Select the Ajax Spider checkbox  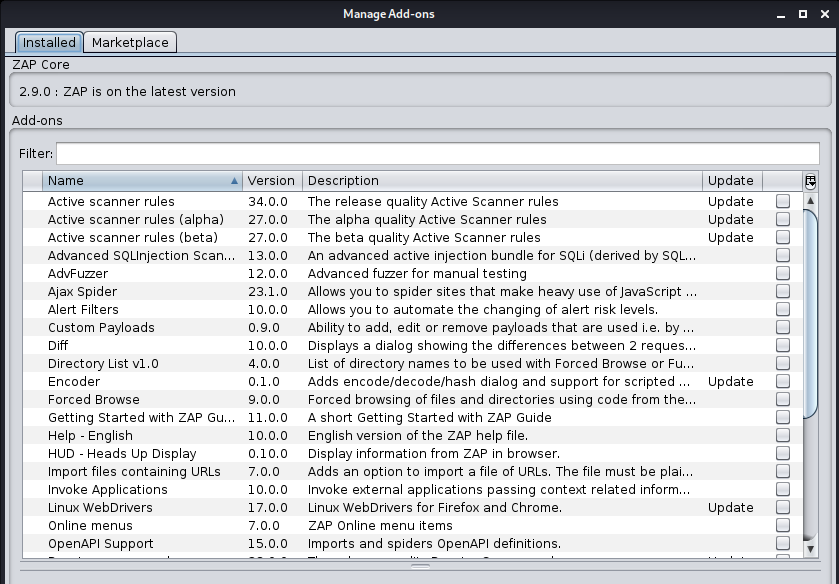point(783,291)
